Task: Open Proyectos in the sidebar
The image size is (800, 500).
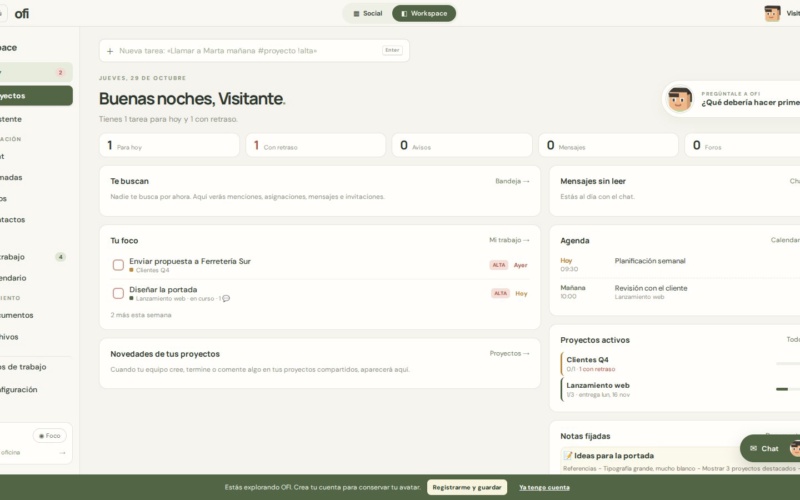Action: point(34,96)
